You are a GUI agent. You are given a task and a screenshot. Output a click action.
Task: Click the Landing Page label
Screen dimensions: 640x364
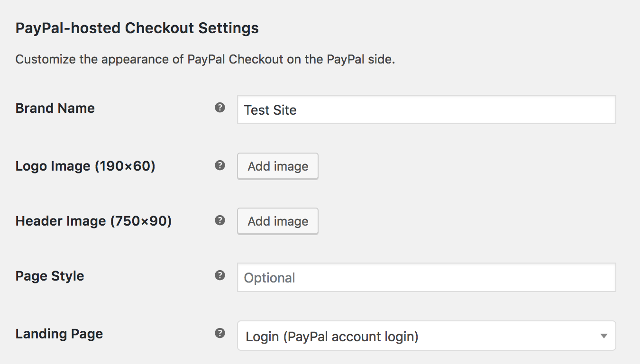pos(59,334)
